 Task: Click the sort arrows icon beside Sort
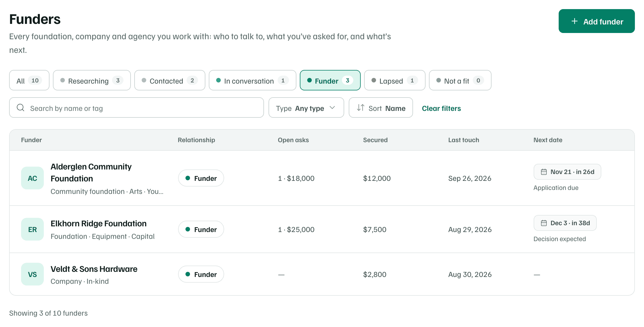[361, 107]
